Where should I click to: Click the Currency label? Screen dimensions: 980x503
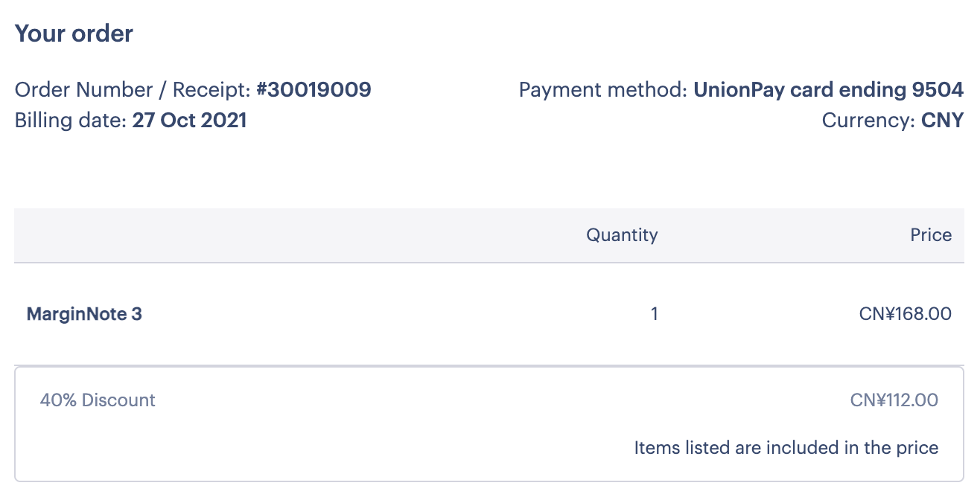tap(868, 121)
